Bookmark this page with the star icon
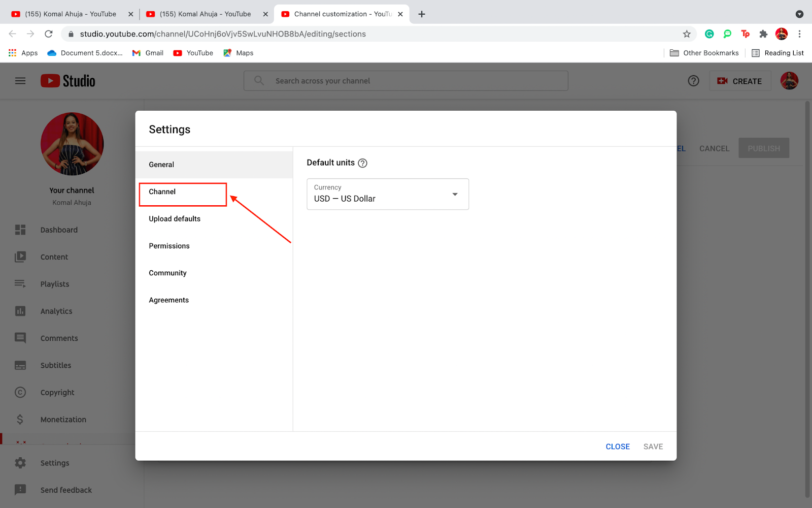The width and height of the screenshot is (812, 508). 687,34
